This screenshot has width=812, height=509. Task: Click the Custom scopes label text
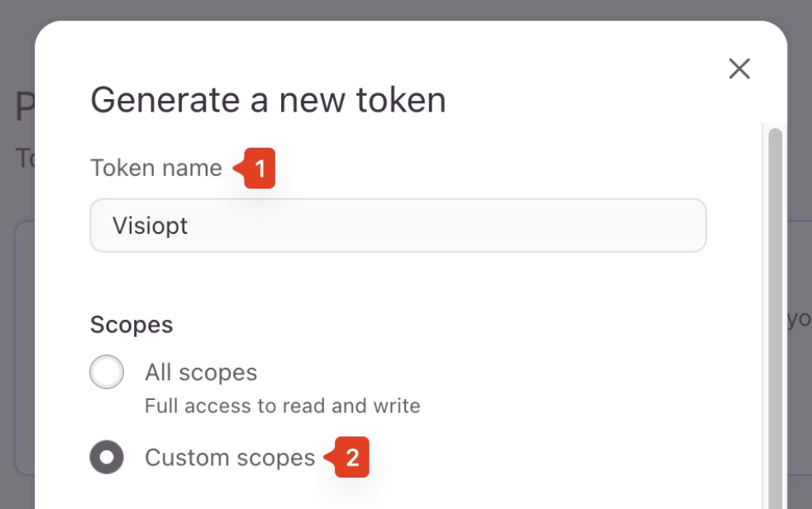(x=230, y=458)
